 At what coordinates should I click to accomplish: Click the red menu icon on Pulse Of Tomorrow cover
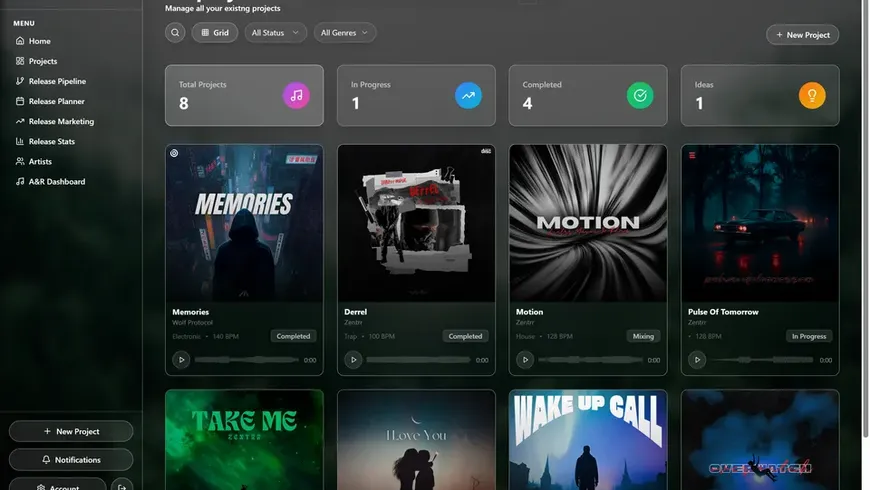(692, 155)
